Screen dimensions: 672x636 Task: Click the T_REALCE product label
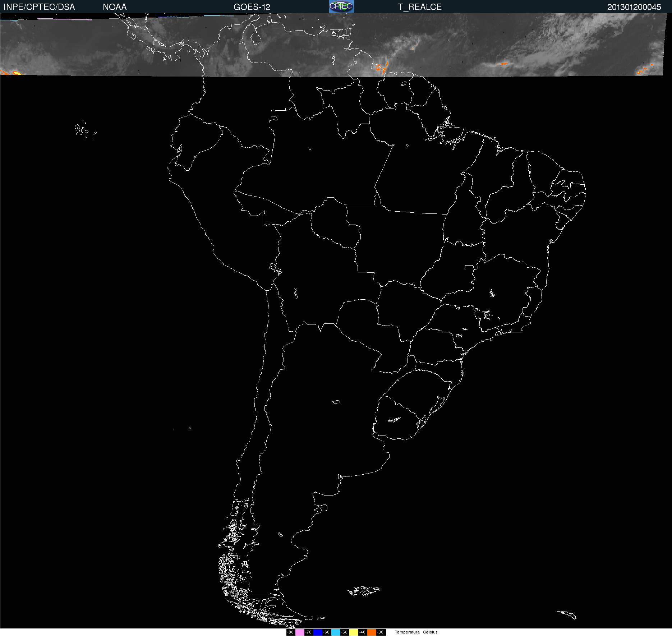point(420,7)
